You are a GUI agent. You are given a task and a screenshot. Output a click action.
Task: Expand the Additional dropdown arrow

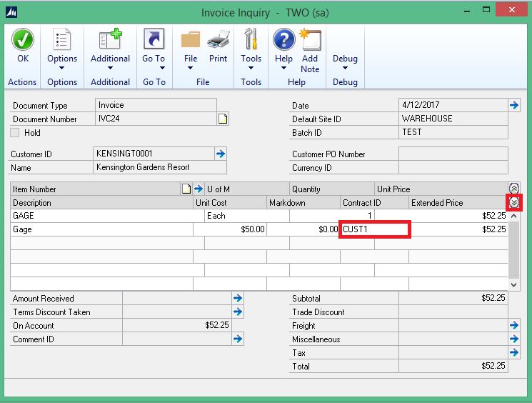(110, 68)
